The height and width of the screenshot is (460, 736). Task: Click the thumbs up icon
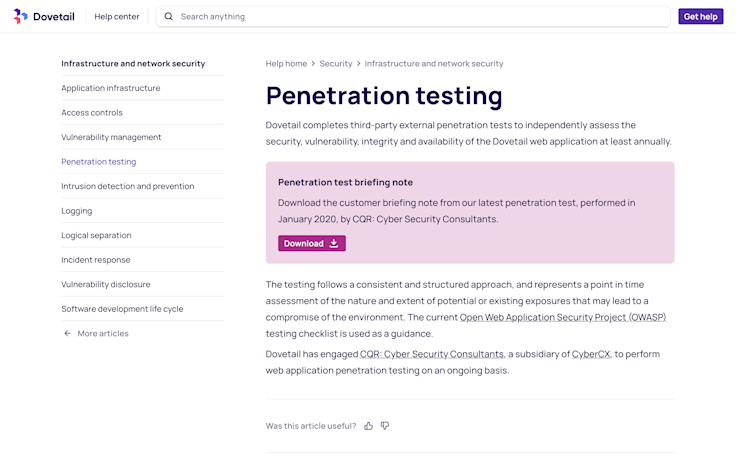coord(369,426)
